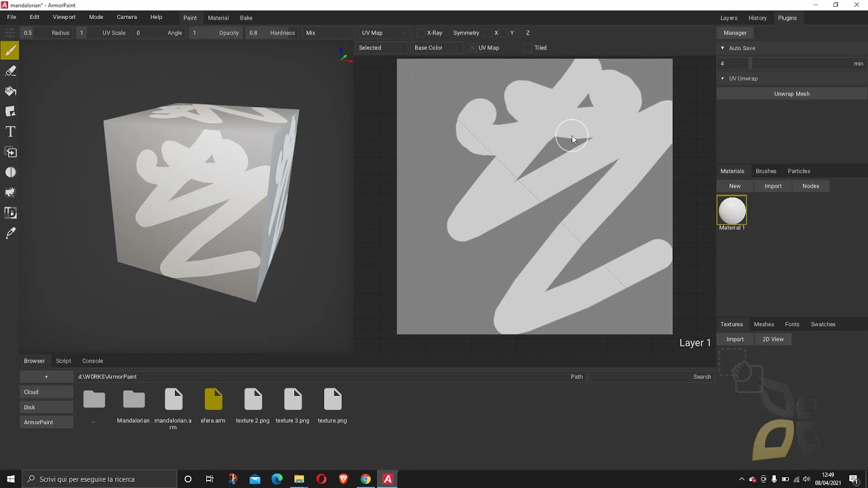This screenshot has height=488, width=868.
Task: Select the Material 1 thumbnail
Action: coord(732,211)
